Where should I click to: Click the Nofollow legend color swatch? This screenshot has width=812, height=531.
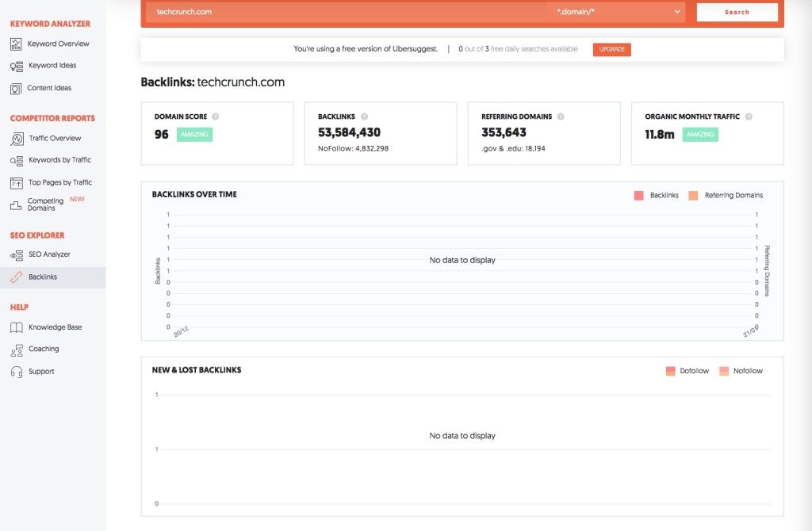coord(724,371)
